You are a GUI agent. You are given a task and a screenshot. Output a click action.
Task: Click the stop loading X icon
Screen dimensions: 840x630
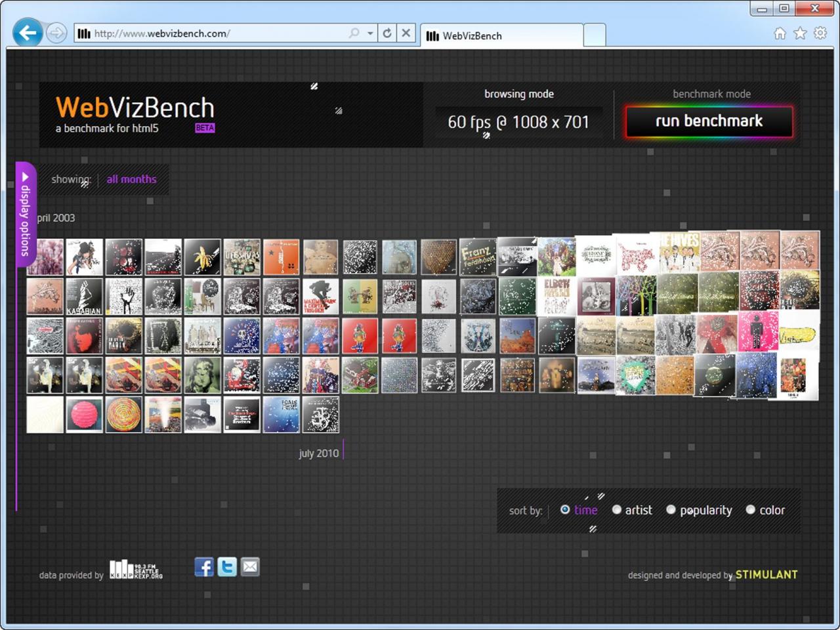[406, 33]
